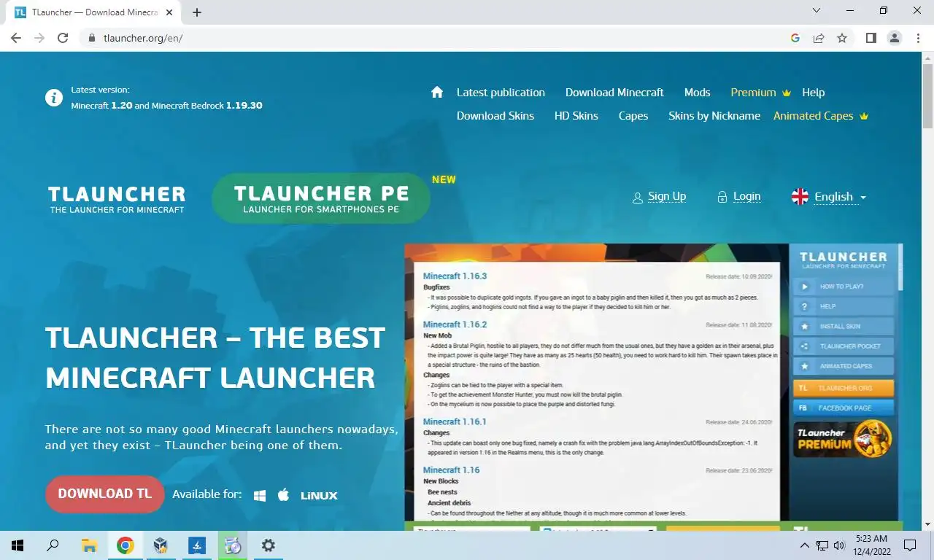
Task: Open the Mods menu item
Action: (697, 93)
